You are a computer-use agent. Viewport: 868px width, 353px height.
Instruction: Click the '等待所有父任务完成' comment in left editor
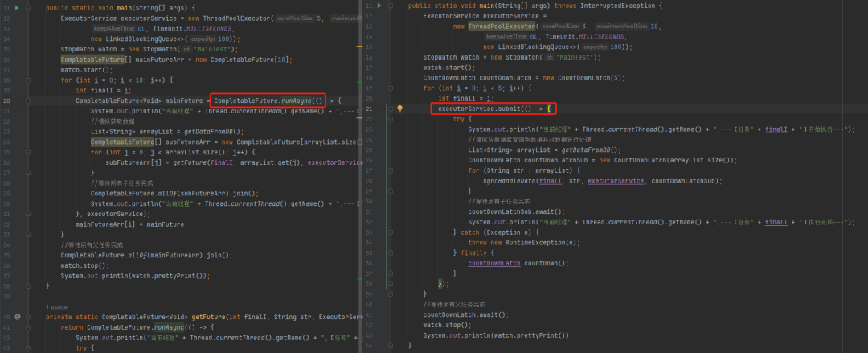click(92, 245)
